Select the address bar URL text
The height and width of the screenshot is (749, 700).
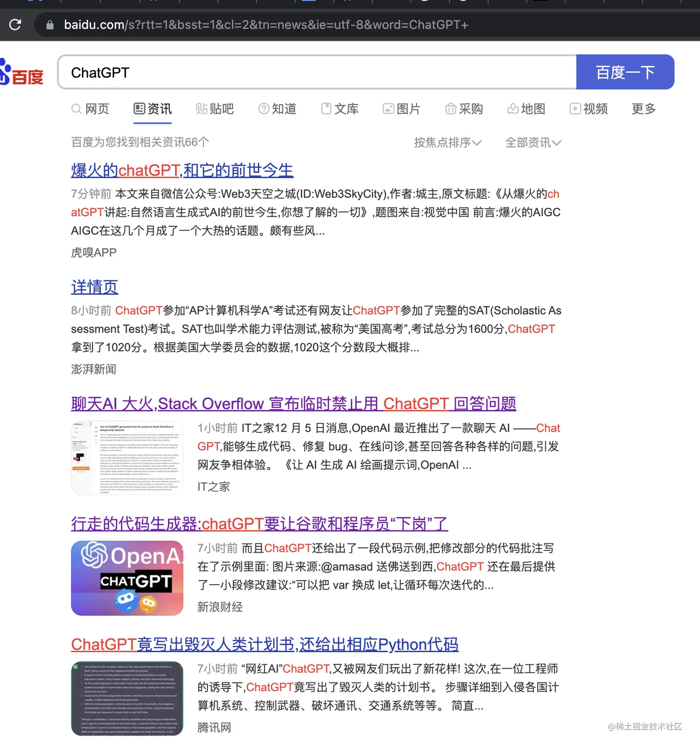266,25
